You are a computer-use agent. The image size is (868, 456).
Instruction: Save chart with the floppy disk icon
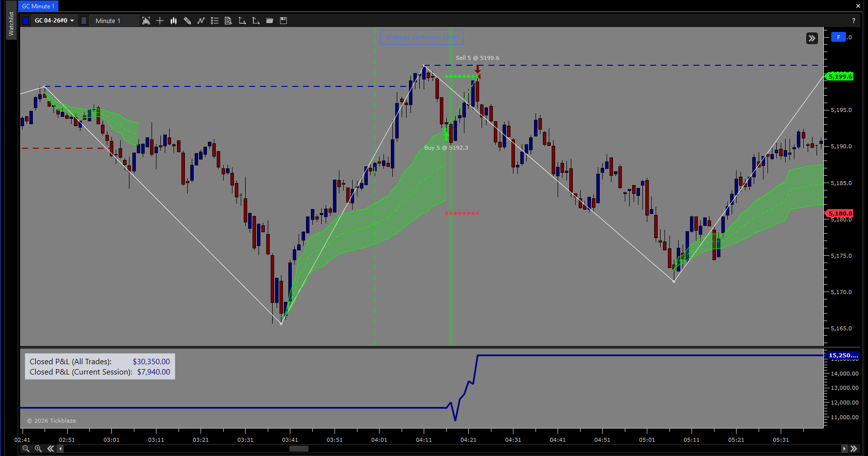pos(283,21)
